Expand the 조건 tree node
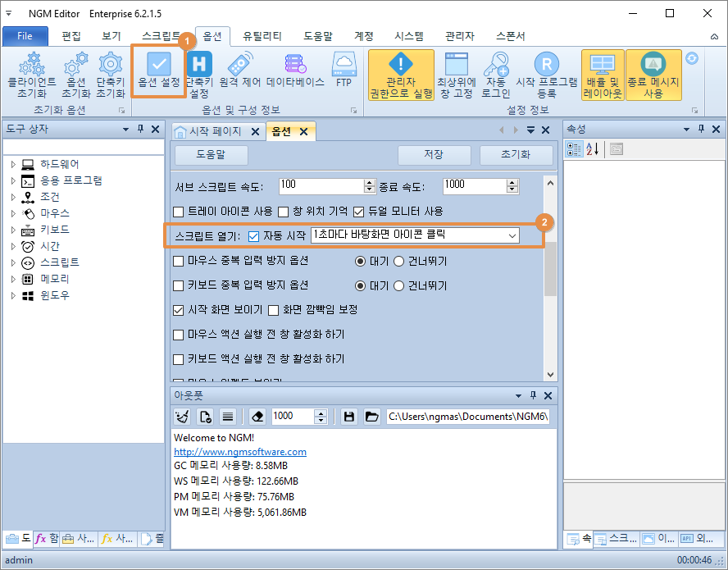Screen dimensions: 728x570 click(x=13, y=197)
